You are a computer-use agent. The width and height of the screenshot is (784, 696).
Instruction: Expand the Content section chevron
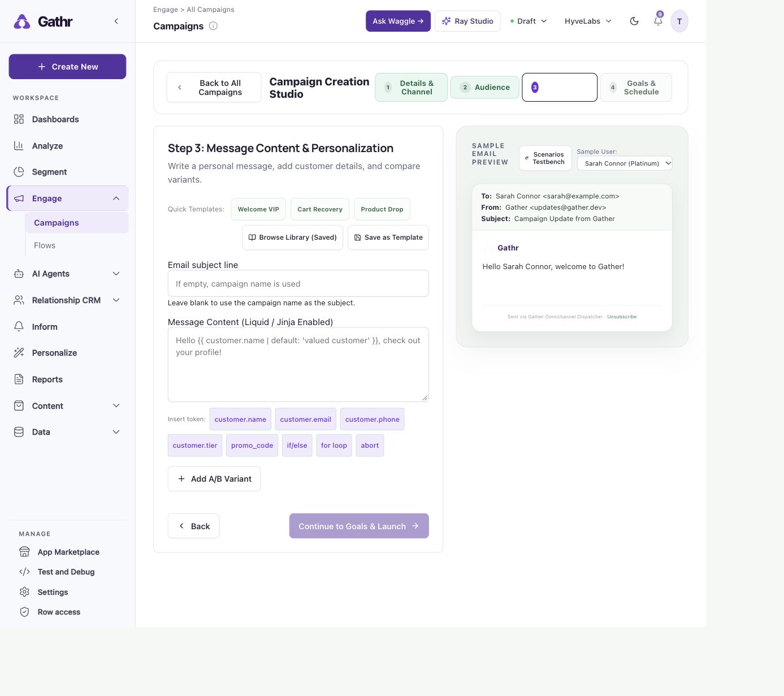(x=116, y=406)
